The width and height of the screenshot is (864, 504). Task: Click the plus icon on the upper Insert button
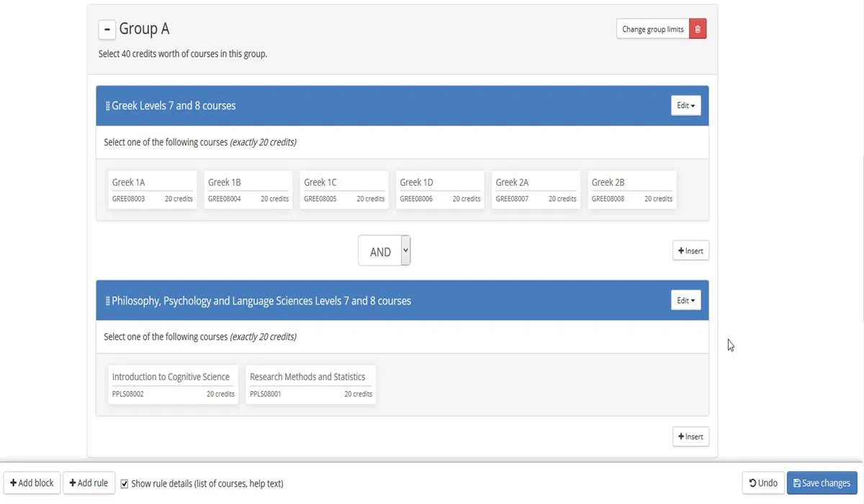point(680,250)
